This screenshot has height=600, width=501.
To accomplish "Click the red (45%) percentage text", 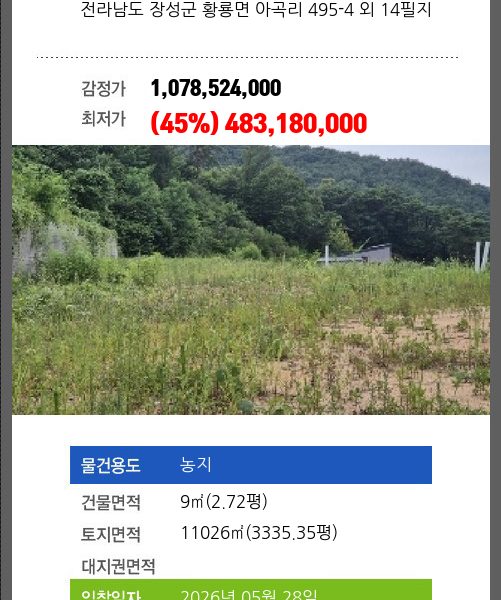I will (x=185, y=123).
